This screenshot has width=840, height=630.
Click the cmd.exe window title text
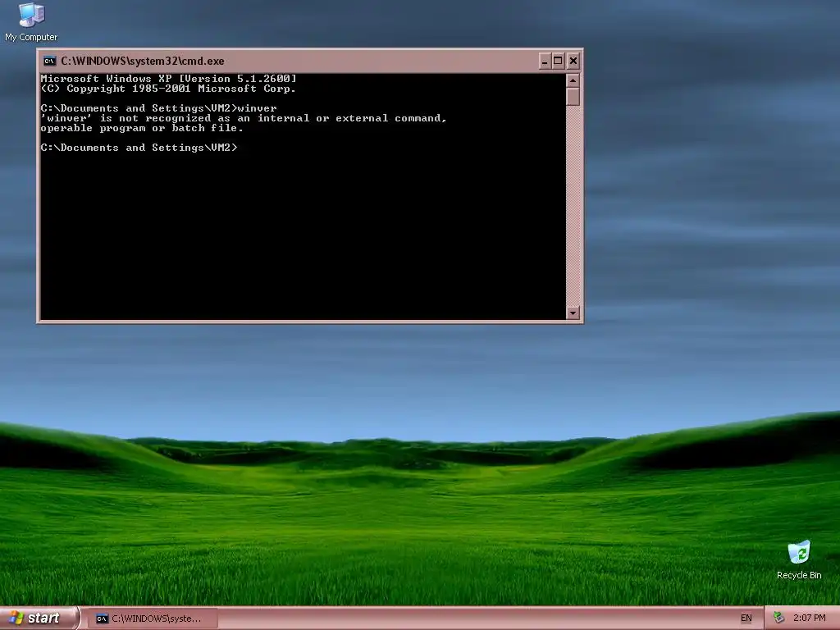[143, 61]
